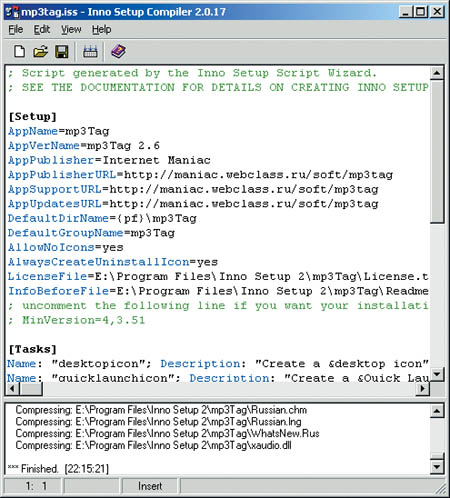
Task: Click the "Script generated by" comment line
Action: [x=193, y=73]
